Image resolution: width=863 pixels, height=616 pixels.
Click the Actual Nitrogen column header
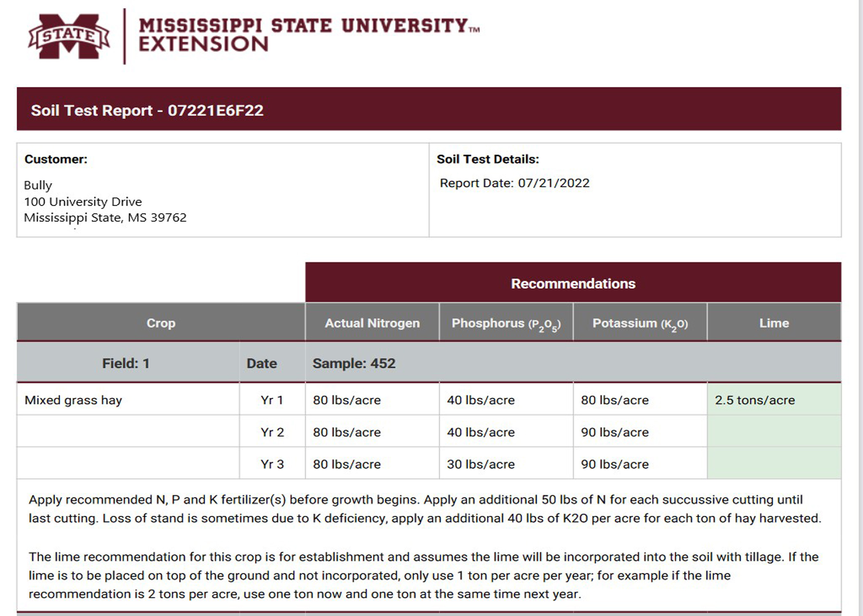[372, 323]
